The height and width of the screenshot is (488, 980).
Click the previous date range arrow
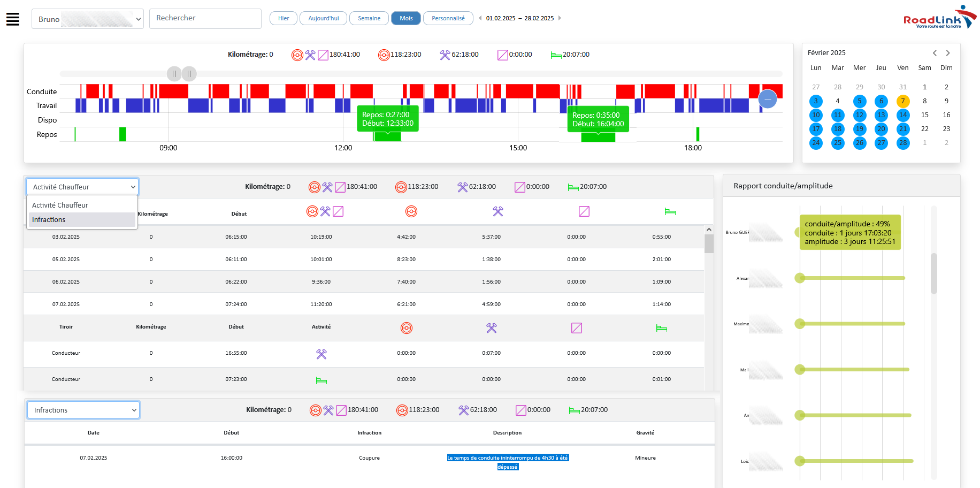pos(480,18)
